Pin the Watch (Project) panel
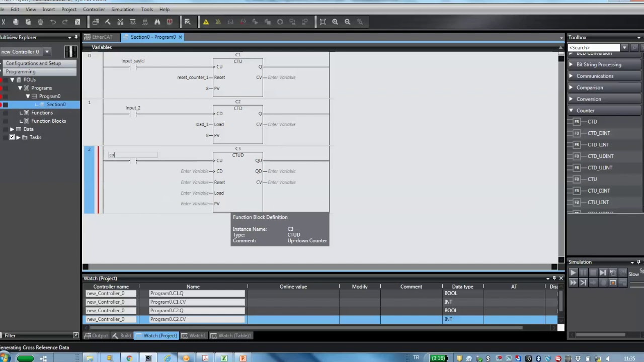644x362 pixels. point(554,278)
